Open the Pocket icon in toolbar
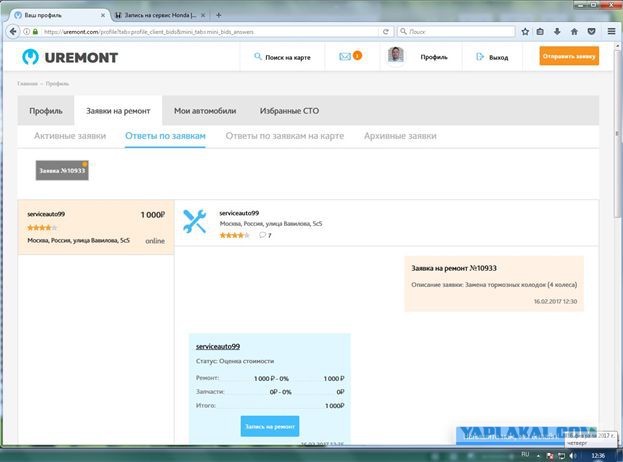 [592, 31]
